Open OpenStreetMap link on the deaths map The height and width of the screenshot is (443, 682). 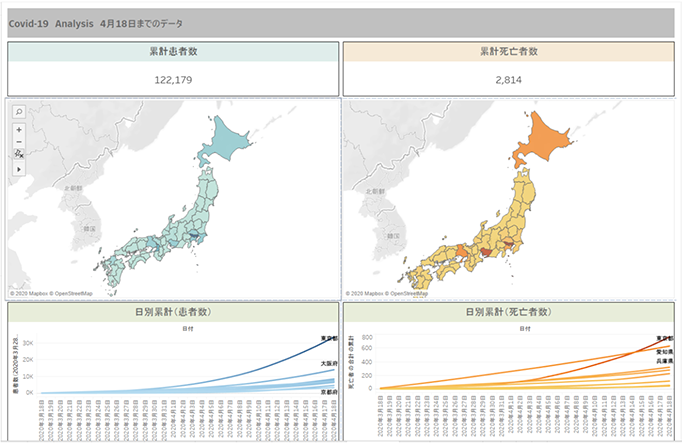click(409, 294)
